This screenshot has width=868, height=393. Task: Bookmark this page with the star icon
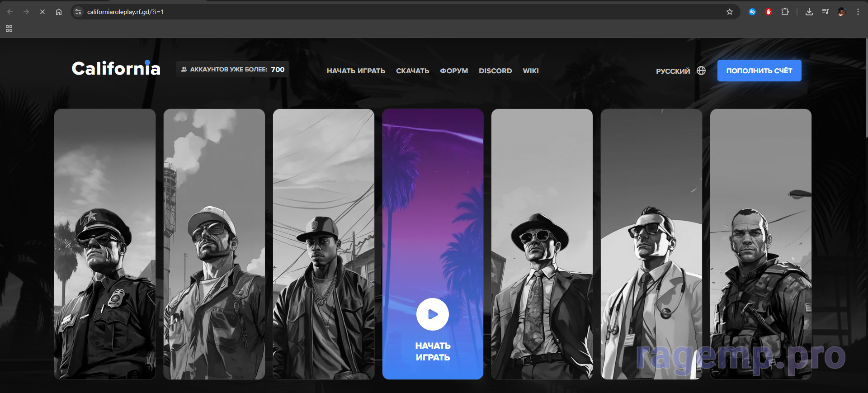coord(730,12)
